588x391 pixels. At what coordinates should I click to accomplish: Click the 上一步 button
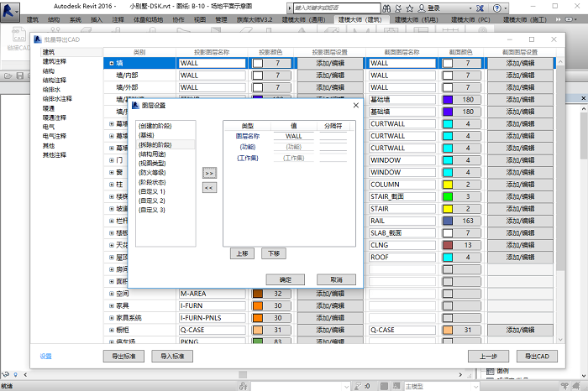(x=488, y=356)
